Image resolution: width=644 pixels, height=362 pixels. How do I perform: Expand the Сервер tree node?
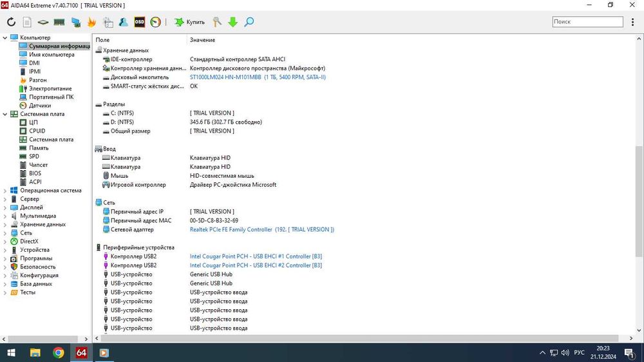coord(5,199)
